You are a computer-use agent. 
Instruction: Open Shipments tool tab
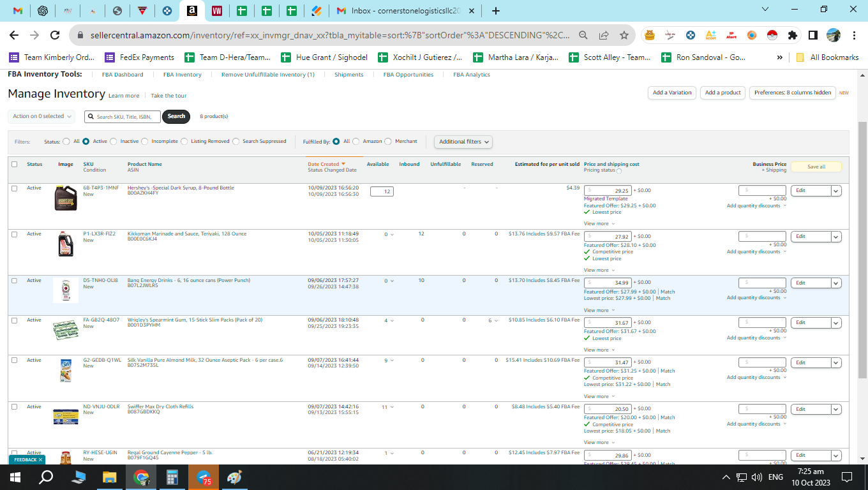(349, 75)
